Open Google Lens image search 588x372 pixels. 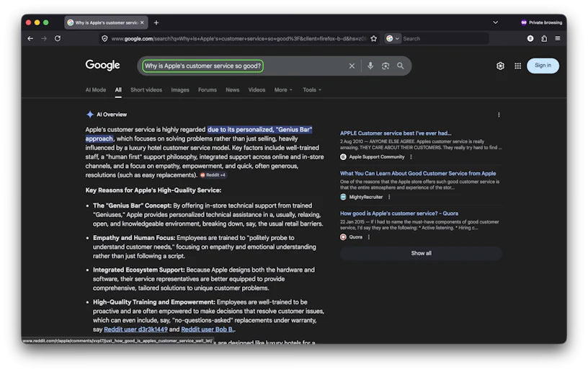(386, 66)
